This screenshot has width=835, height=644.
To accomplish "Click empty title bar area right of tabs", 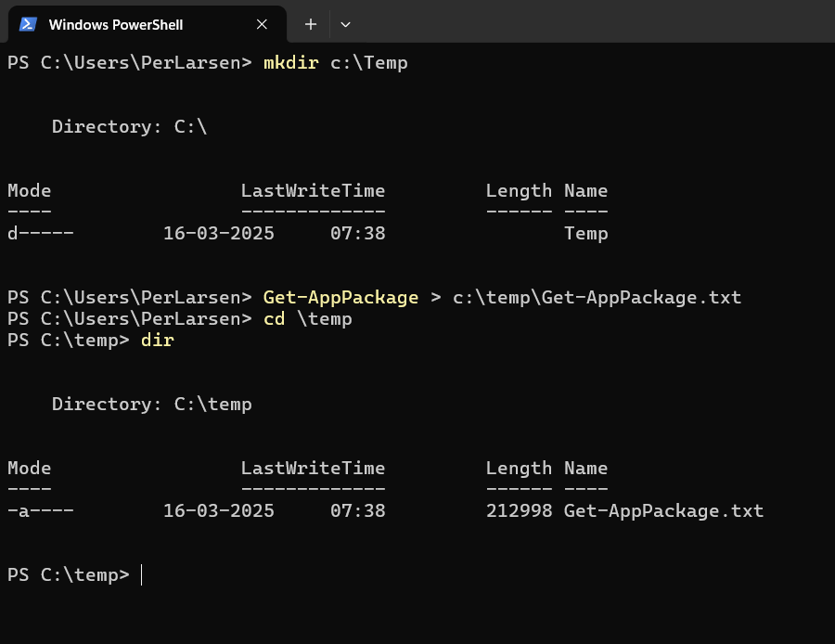I will coord(594,22).
